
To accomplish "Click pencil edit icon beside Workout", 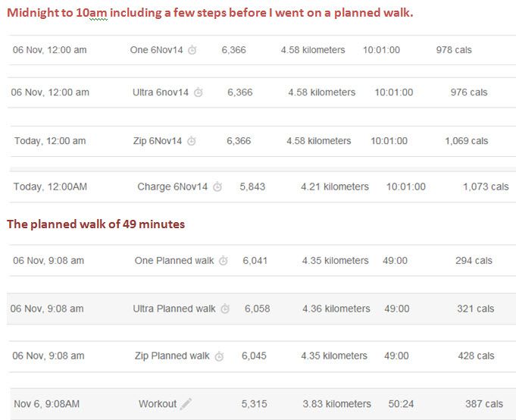I will pyautogui.click(x=186, y=403).
